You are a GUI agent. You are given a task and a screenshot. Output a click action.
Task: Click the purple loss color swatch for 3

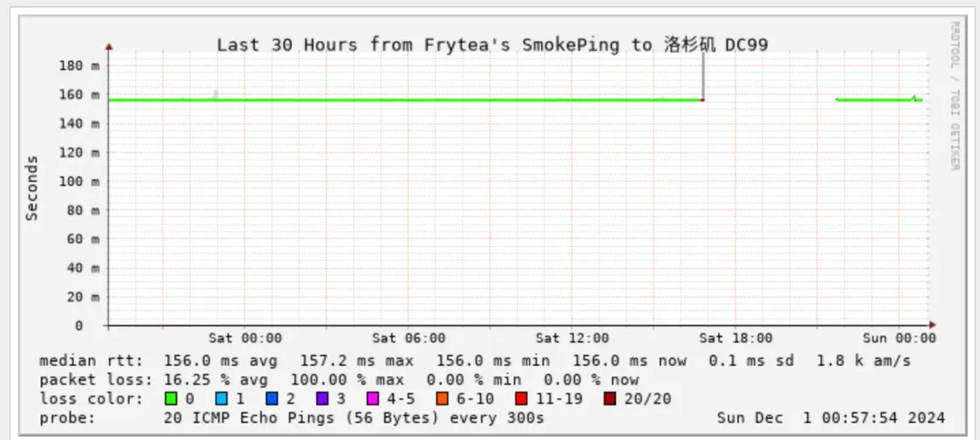click(x=322, y=398)
